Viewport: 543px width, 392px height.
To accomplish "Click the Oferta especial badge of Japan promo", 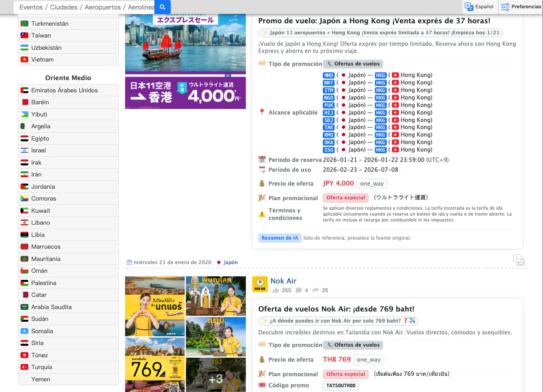I will tap(346, 198).
